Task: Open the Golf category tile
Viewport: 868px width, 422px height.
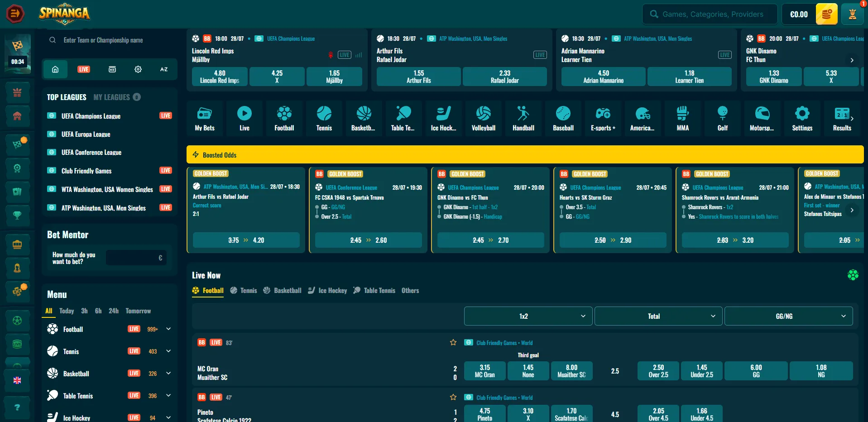Action: [x=722, y=118]
